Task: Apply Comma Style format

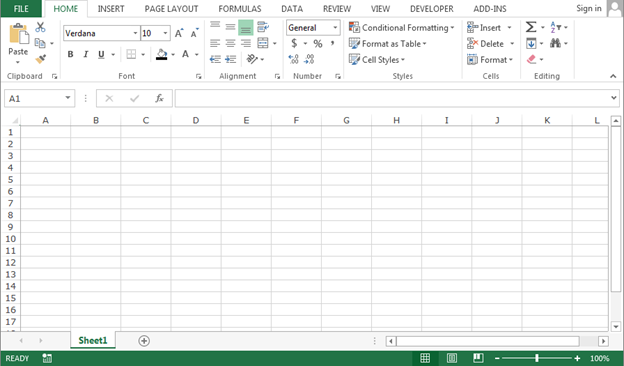Action: click(x=332, y=43)
